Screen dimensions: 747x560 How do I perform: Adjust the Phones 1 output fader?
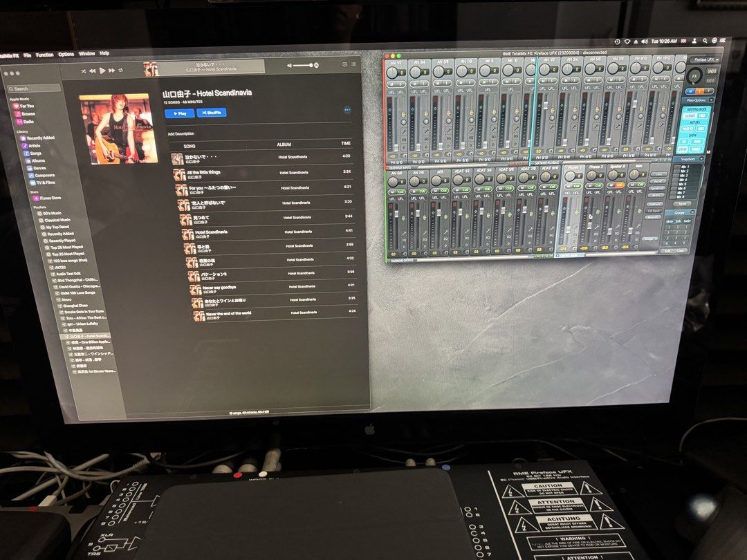(569, 229)
